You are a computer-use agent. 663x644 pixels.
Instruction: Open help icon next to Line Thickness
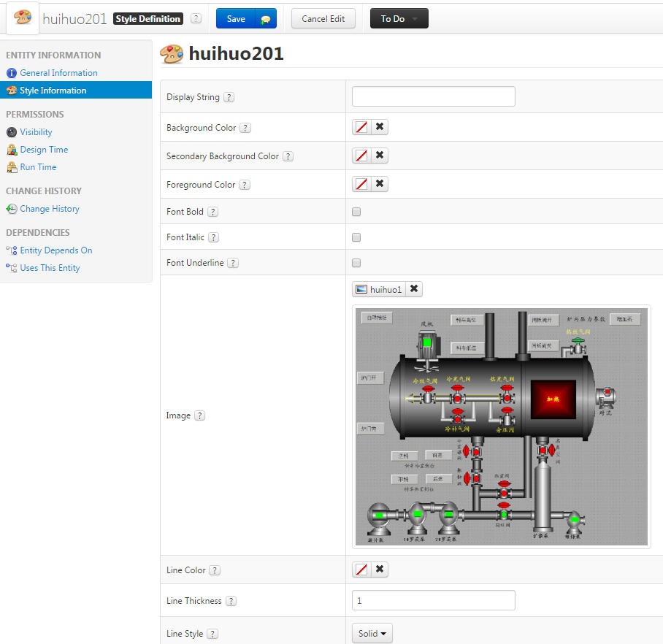click(x=231, y=601)
